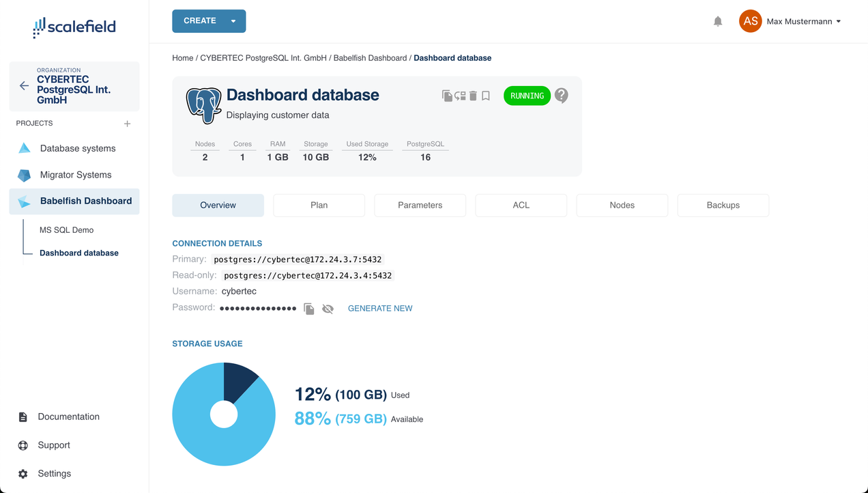Open the help question mark bubble
The height and width of the screenshot is (493, 868).
click(561, 96)
